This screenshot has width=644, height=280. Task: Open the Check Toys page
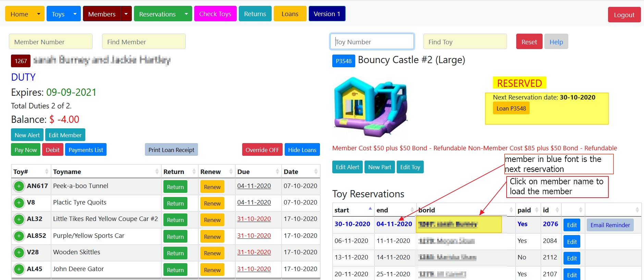(x=215, y=14)
